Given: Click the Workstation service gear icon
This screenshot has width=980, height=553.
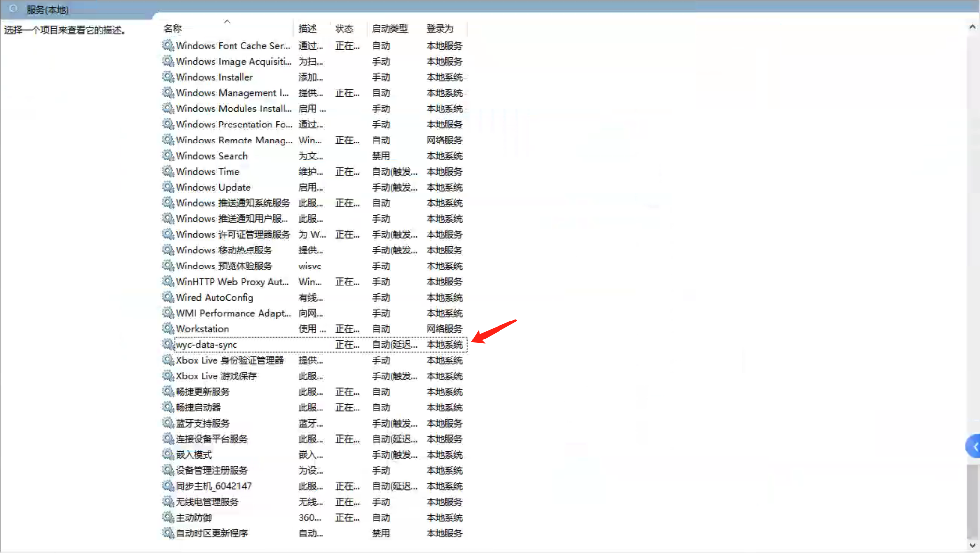Looking at the screenshot, I should (x=168, y=329).
